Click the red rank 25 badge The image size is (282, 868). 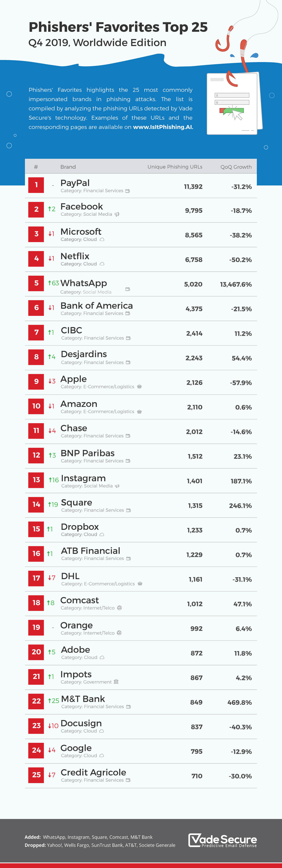click(x=36, y=775)
